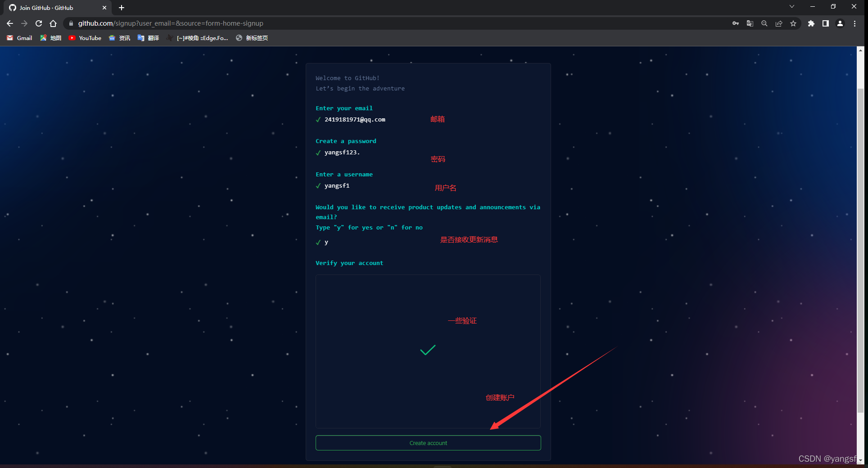Restore down the browser window

[x=833, y=6]
